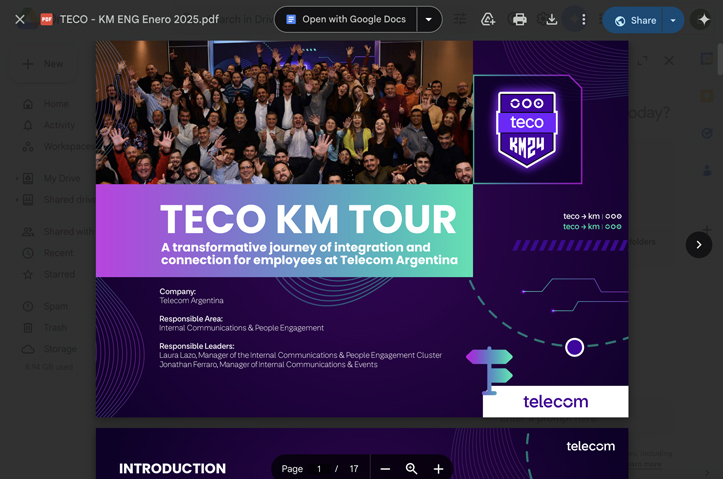The image size is (723, 479).
Task: Open My Drive in the sidebar
Action: pos(62,178)
